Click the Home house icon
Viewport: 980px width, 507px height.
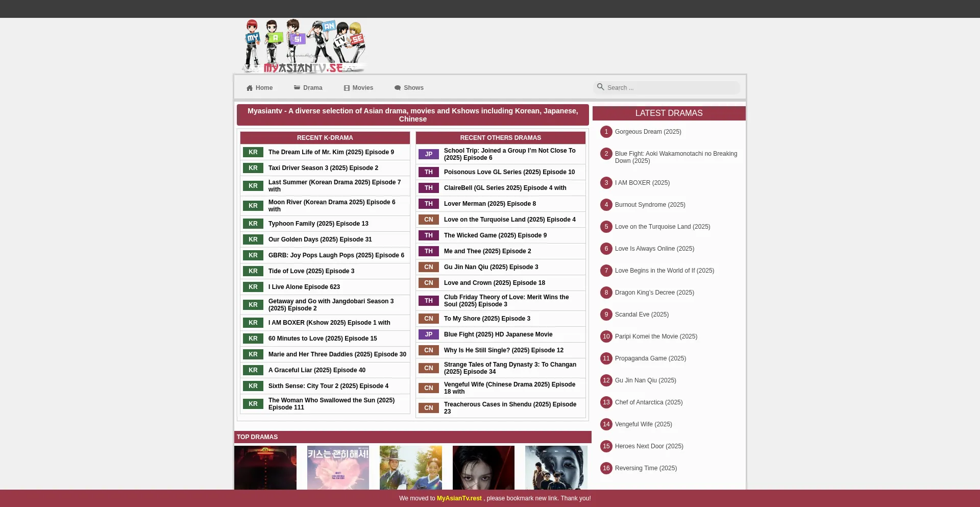250,88
